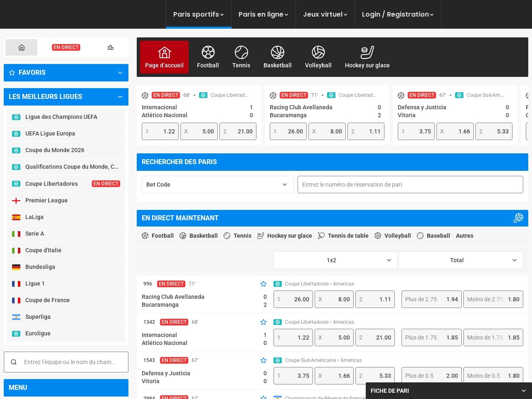This screenshot has height=399, width=532.
Task: Bet 1.22 on Internacional in top card
Action: click(x=160, y=131)
